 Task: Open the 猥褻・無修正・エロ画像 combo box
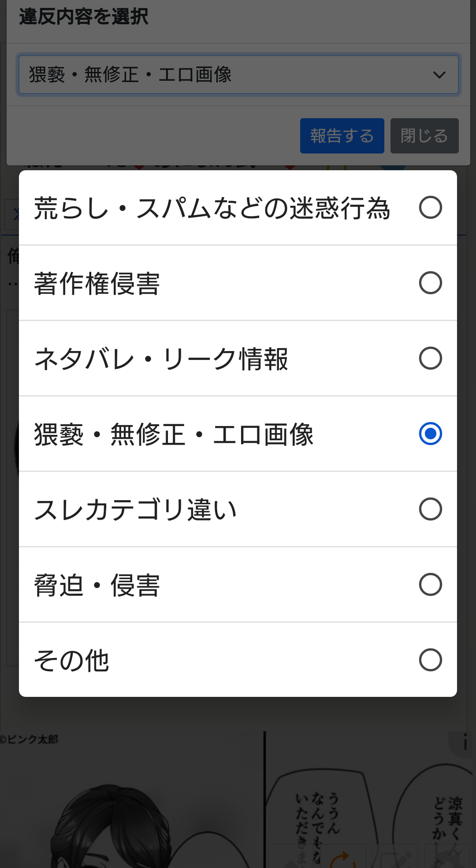[238, 75]
